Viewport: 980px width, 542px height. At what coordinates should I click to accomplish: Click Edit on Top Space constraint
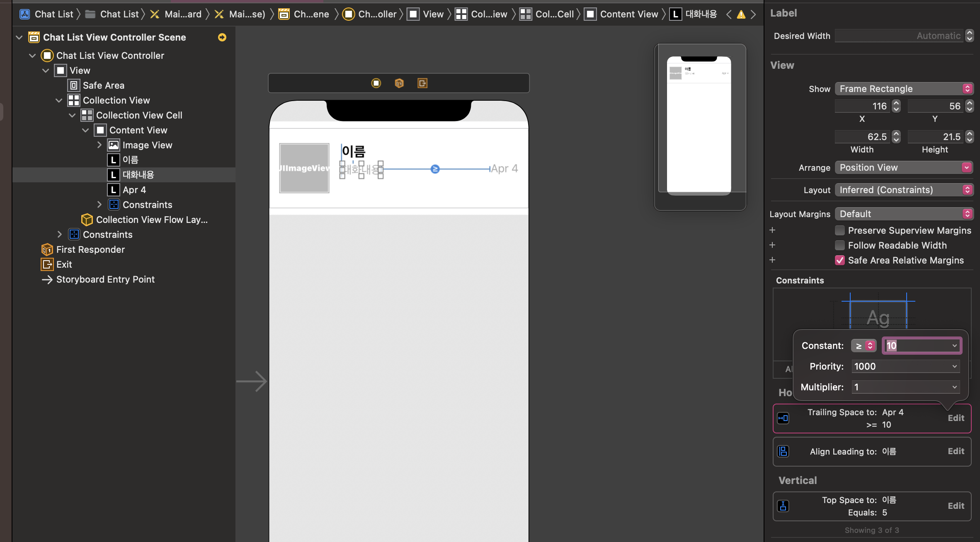[x=956, y=506]
